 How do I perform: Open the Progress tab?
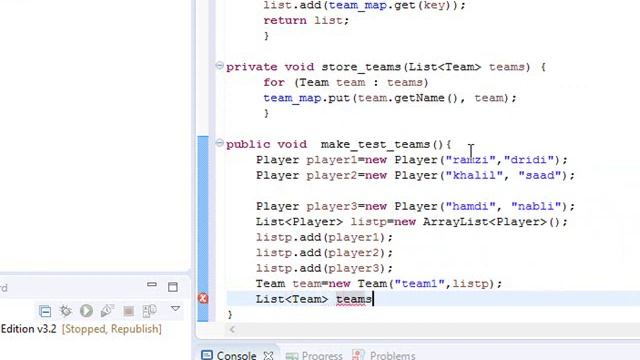(x=314, y=356)
